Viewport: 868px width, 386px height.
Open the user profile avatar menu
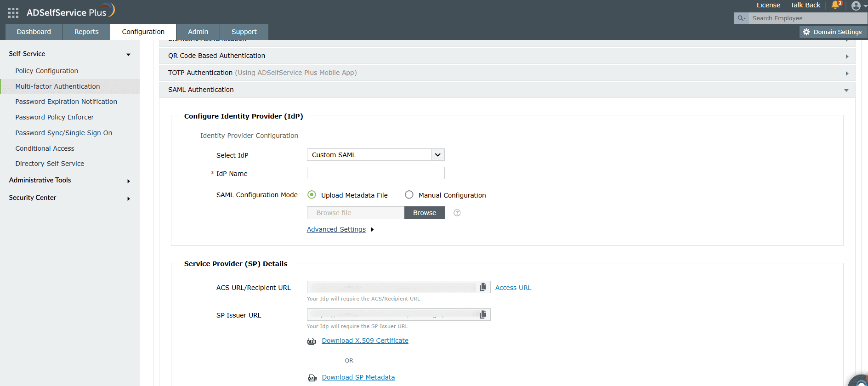pyautogui.click(x=856, y=6)
